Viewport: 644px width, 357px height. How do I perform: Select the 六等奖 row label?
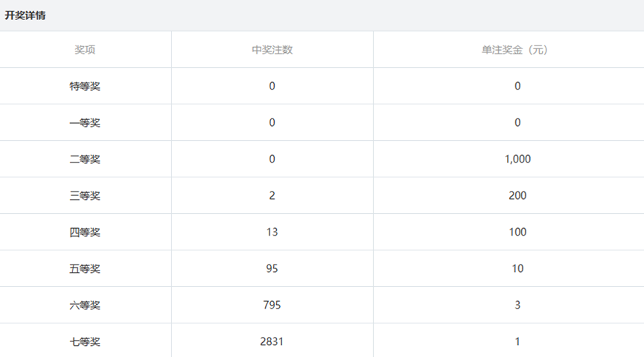coord(85,306)
